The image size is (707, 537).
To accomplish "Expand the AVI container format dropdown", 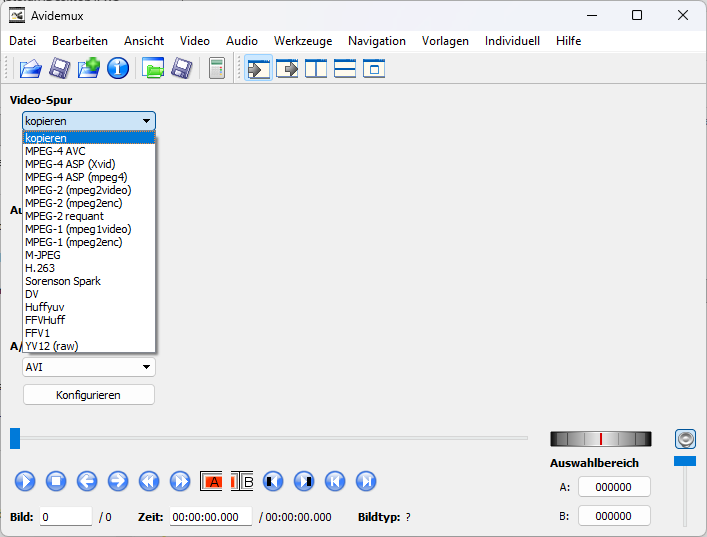I will [89, 367].
